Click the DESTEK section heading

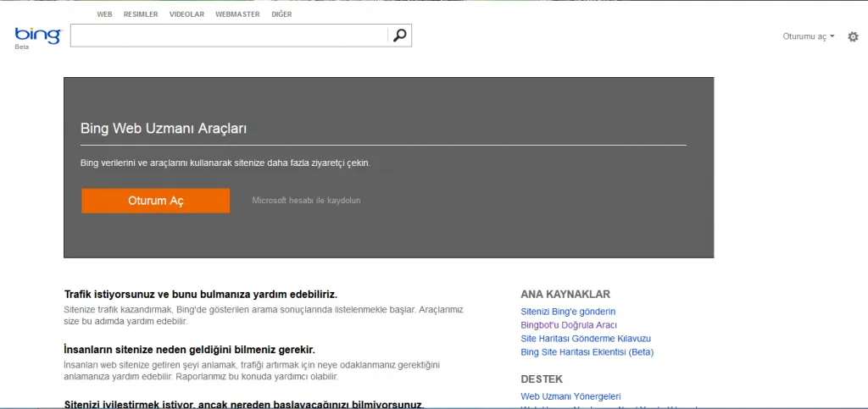pos(542,379)
